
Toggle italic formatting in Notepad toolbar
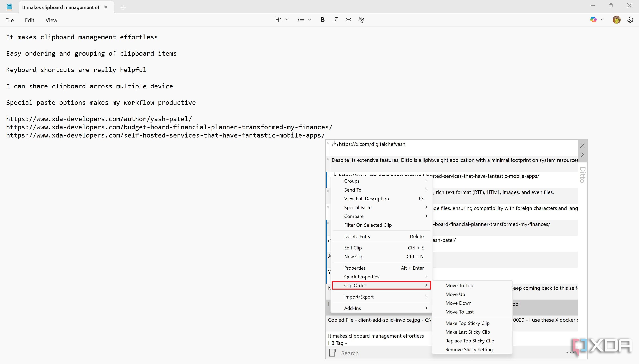(335, 20)
